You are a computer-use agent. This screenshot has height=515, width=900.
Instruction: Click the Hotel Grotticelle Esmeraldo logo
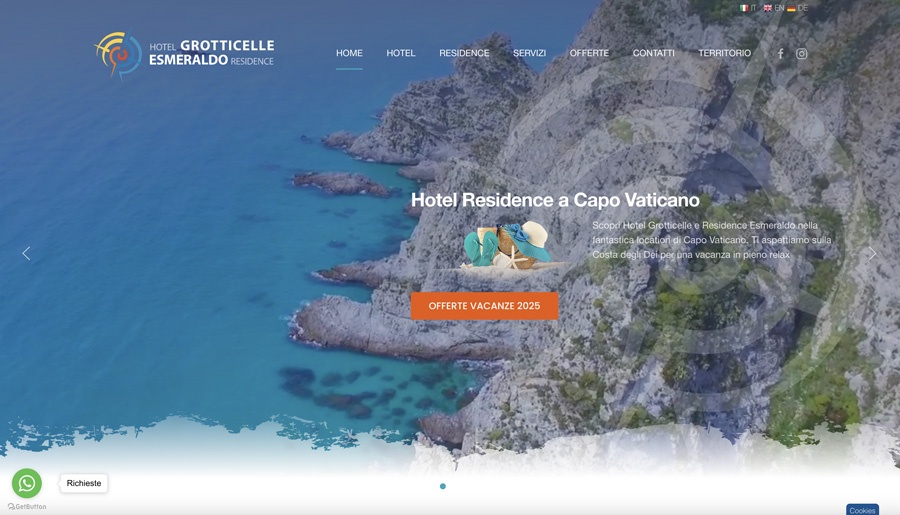tap(184, 54)
